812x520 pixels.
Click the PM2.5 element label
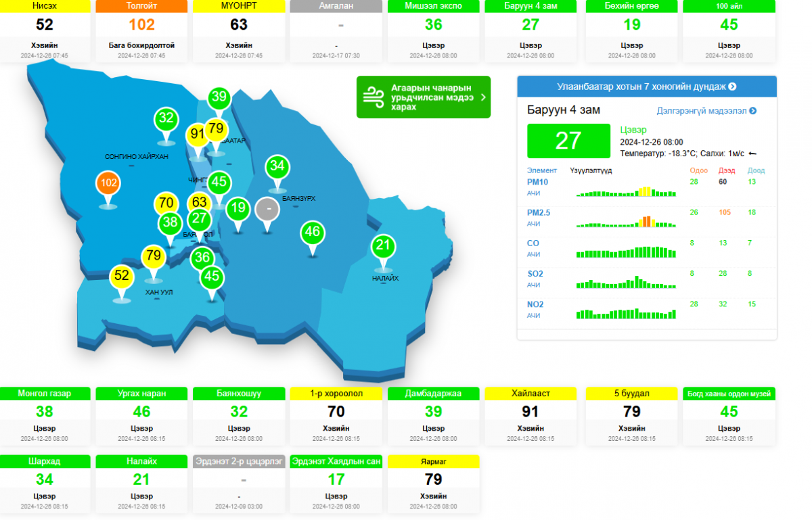click(539, 212)
